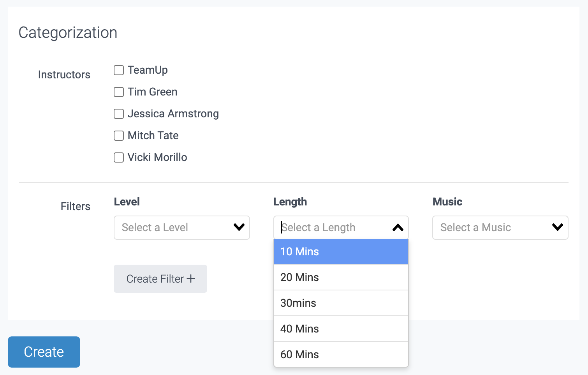Choose 10 Mins from the Length list
588x375 pixels.
(x=341, y=251)
